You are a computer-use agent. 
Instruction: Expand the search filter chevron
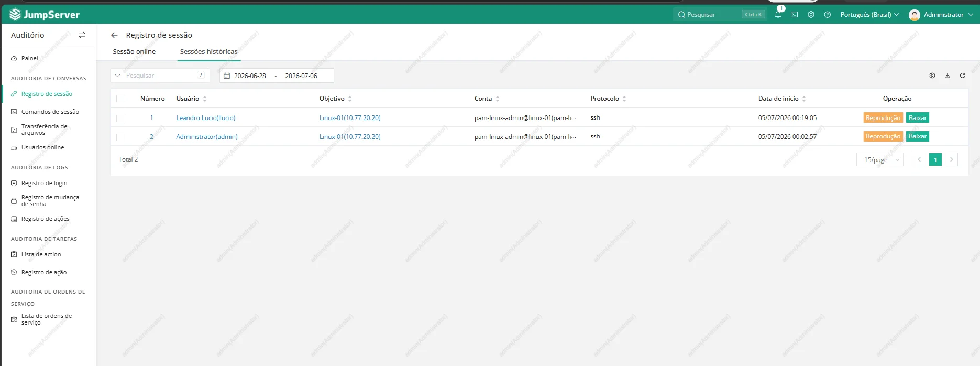click(118, 76)
